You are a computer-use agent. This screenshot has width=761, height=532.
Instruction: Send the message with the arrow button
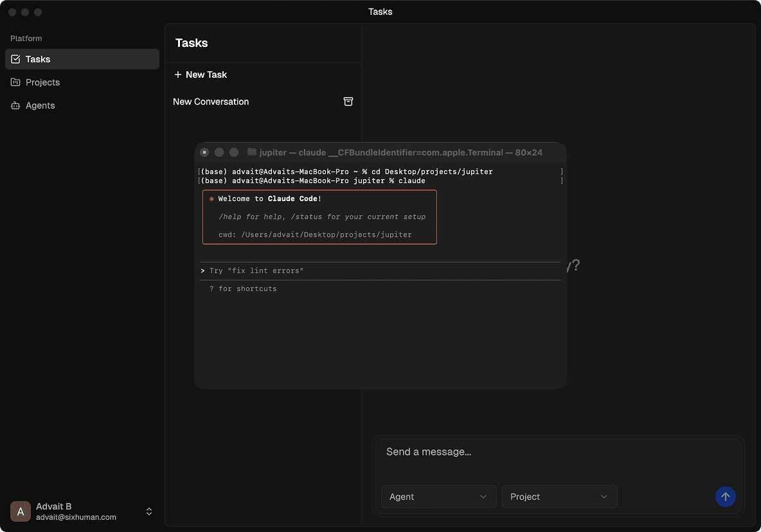(x=725, y=497)
